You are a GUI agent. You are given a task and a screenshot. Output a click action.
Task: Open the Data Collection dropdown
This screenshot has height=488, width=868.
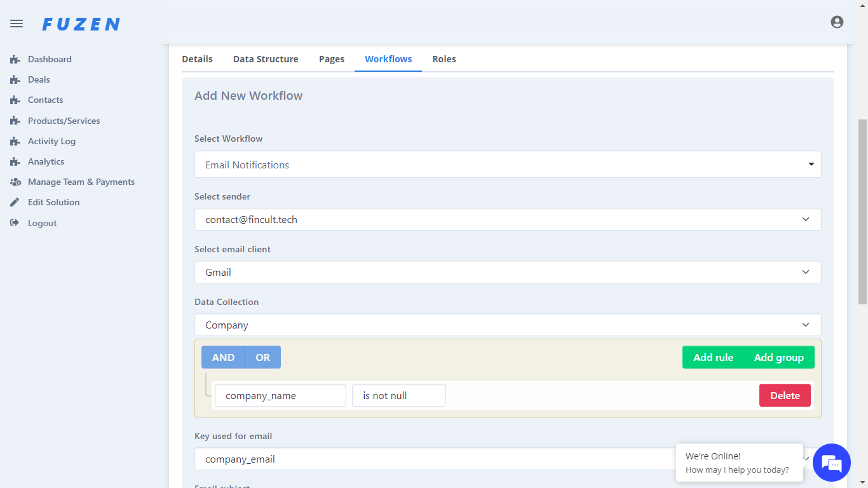pos(507,325)
